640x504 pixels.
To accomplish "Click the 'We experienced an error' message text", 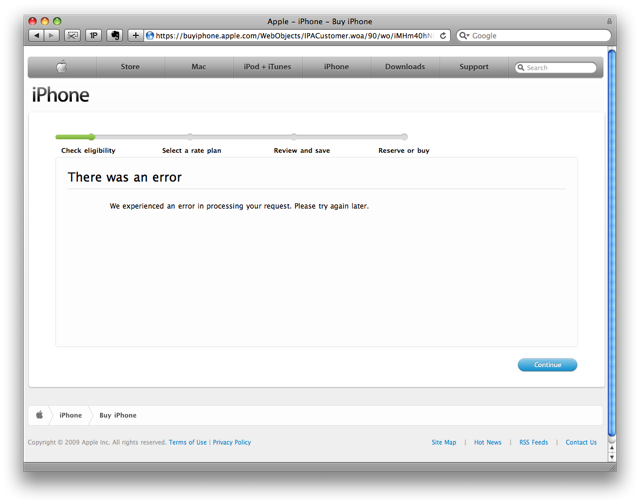I will [239, 206].
